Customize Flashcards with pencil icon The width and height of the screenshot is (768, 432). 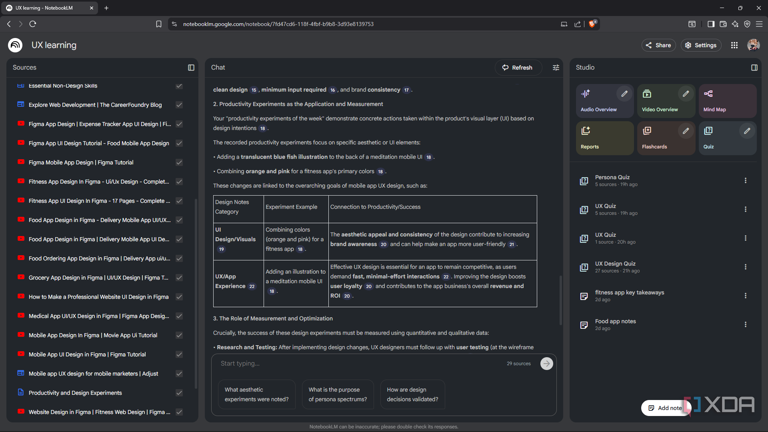(686, 131)
